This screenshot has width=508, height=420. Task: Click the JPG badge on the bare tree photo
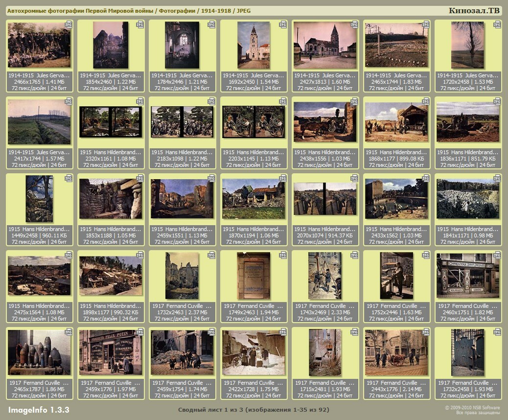click(497, 24)
